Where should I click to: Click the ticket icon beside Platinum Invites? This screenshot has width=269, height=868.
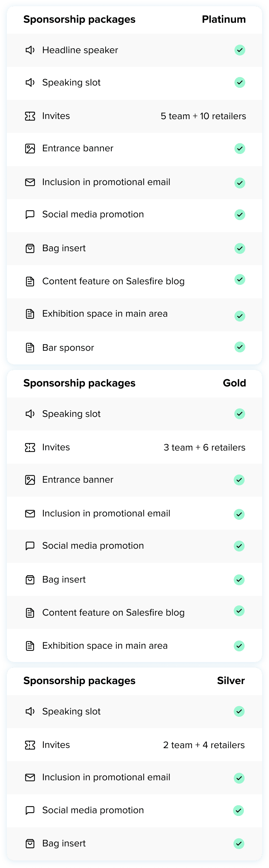(30, 116)
